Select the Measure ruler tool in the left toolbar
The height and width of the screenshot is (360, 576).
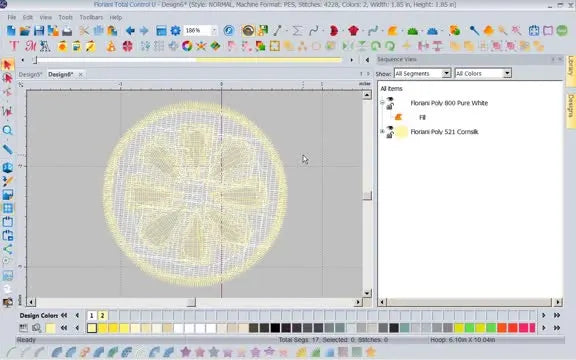tap(7, 149)
